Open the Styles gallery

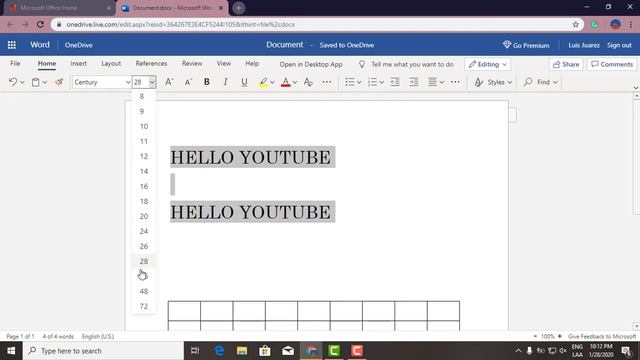(493, 82)
